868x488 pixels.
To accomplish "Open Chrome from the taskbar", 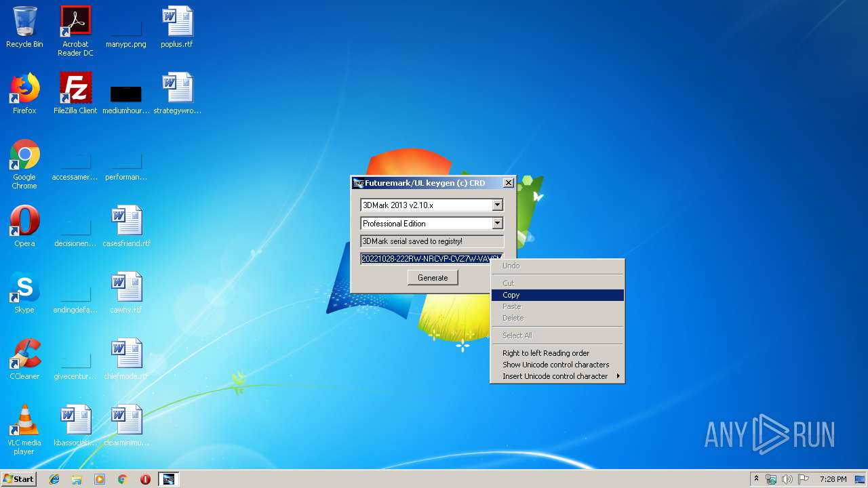I will (123, 479).
